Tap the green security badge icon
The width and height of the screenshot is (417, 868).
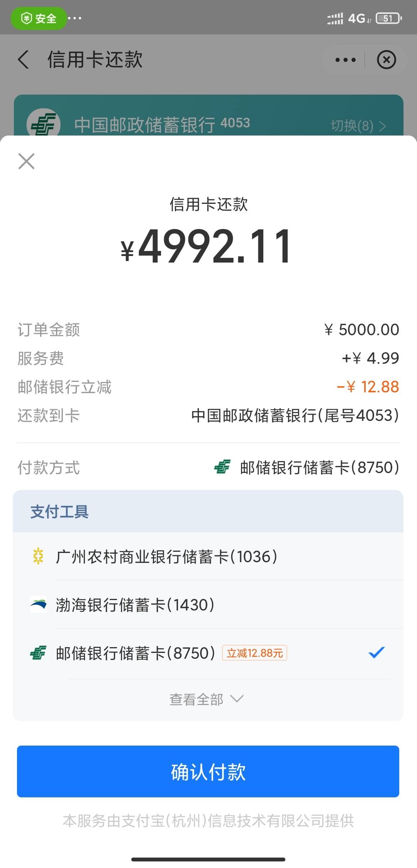click(x=39, y=18)
